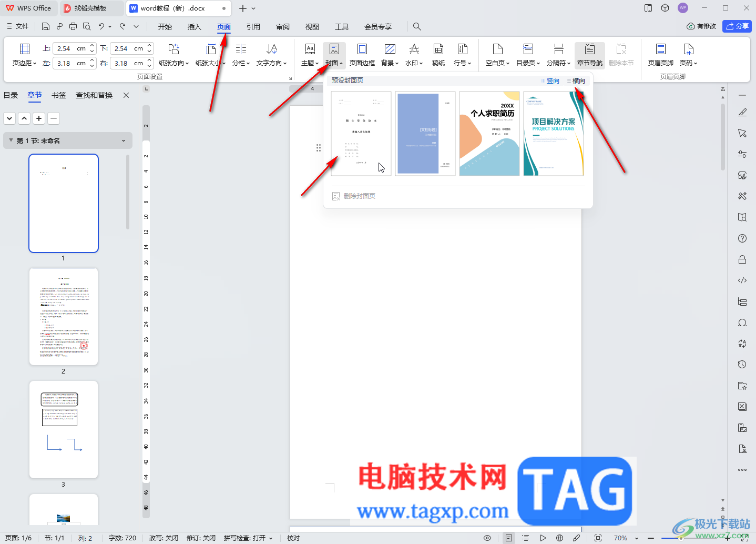The width and height of the screenshot is (756, 544).
Task: Insert a 空白页 blank page
Action: pyautogui.click(x=497, y=55)
